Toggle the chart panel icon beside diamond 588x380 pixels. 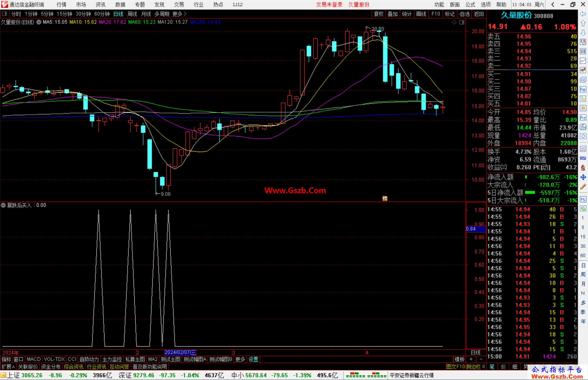[462, 22]
